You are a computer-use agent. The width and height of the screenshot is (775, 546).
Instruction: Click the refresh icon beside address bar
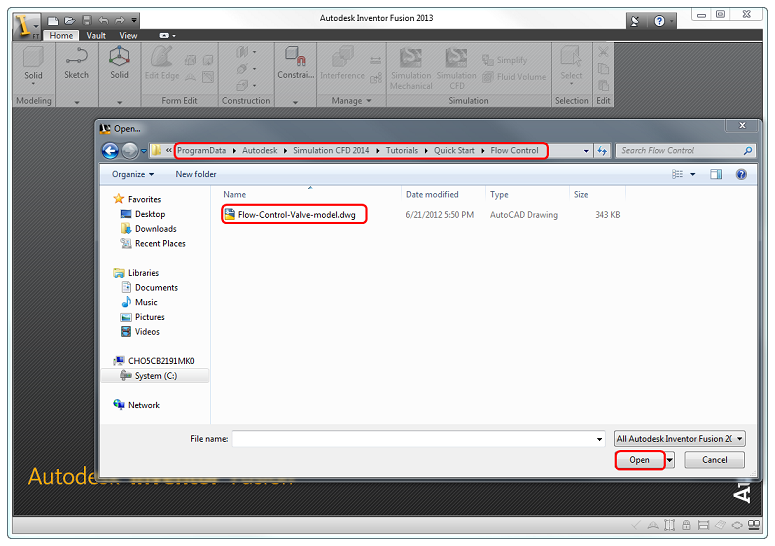[602, 151]
